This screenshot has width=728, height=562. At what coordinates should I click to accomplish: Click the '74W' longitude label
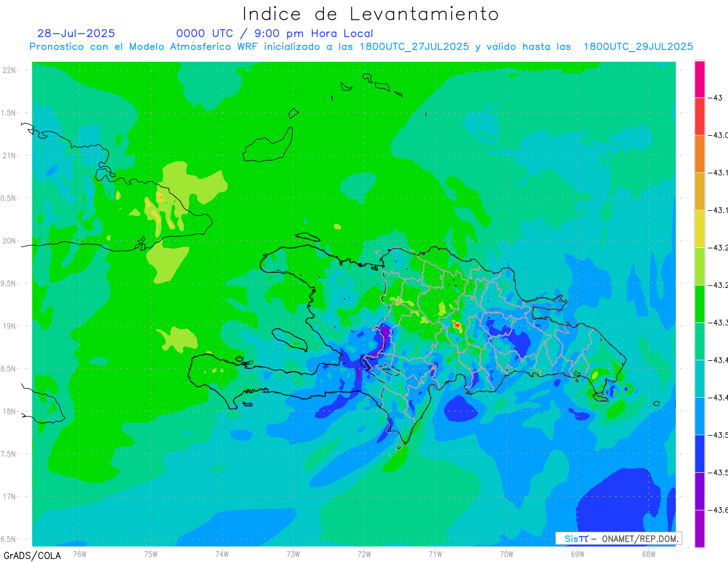pyautogui.click(x=222, y=554)
